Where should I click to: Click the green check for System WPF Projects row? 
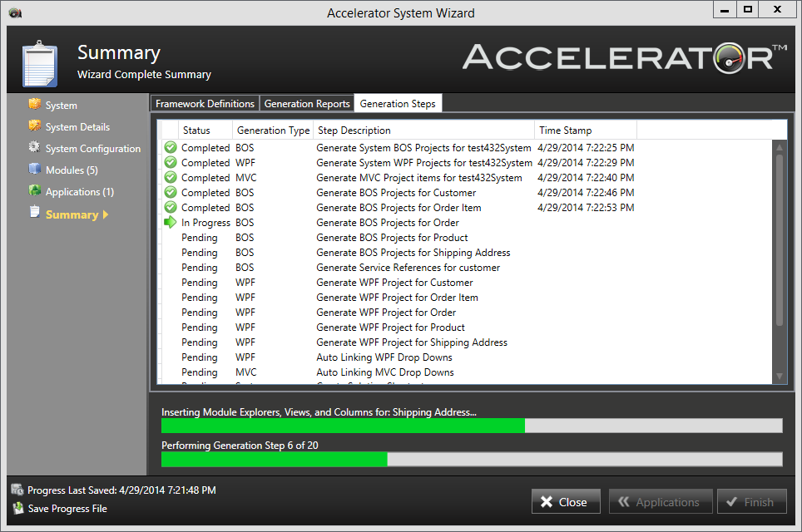pyautogui.click(x=171, y=163)
